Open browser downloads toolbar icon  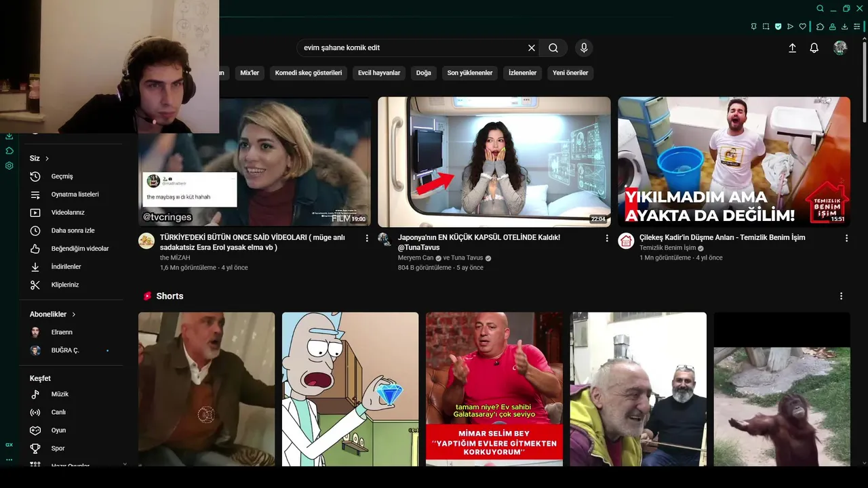pos(844,26)
